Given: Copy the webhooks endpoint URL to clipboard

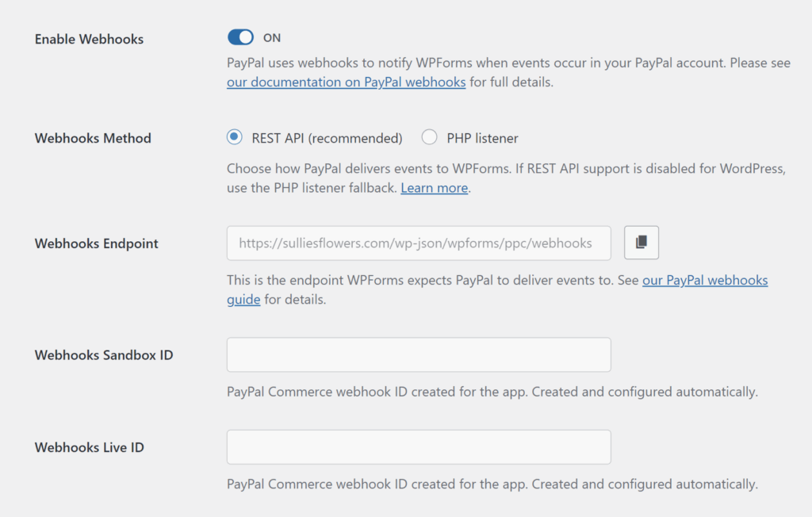Looking at the screenshot, I should pyautogui.click(x=642, y=243).
